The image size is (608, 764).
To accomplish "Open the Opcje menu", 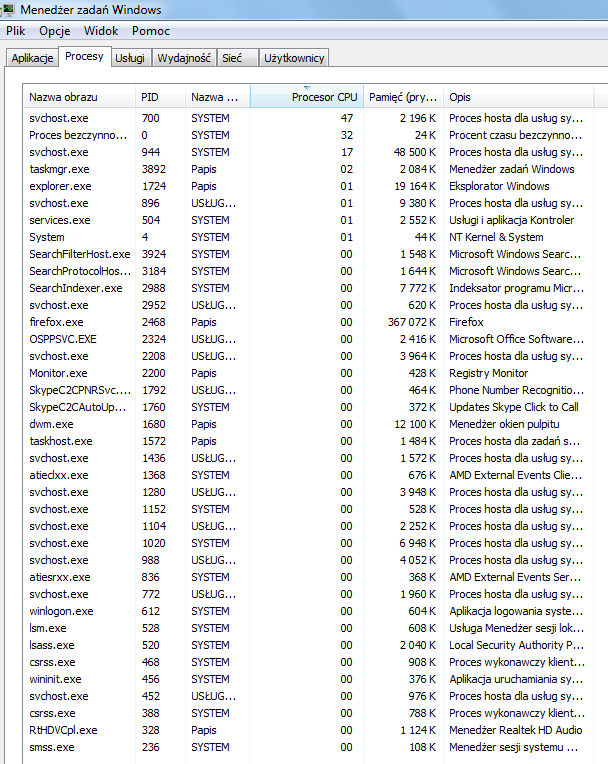I will [x=55, y=31].
